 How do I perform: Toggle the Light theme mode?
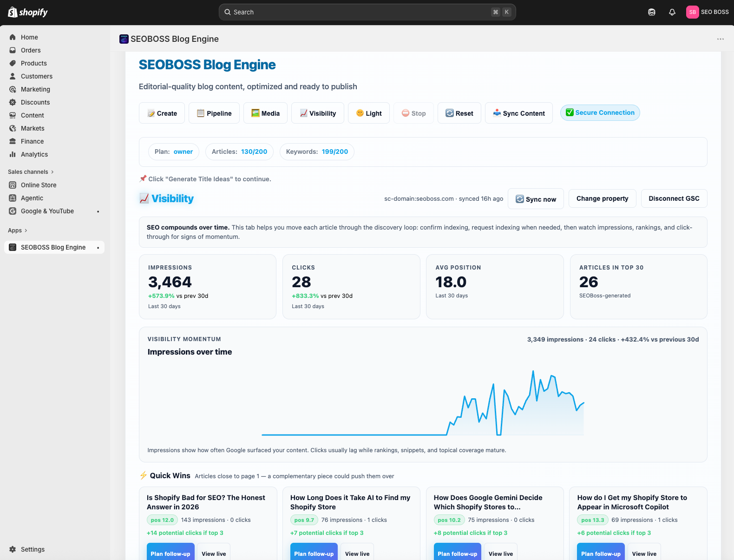tap(369, 113)
